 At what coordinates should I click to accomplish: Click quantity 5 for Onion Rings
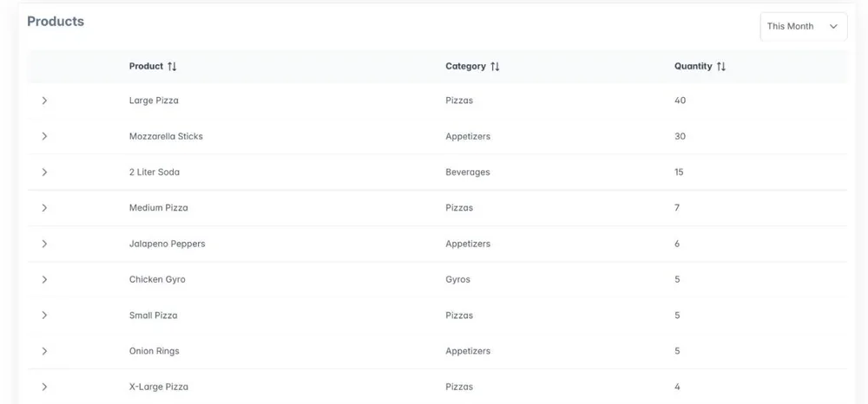677,351
